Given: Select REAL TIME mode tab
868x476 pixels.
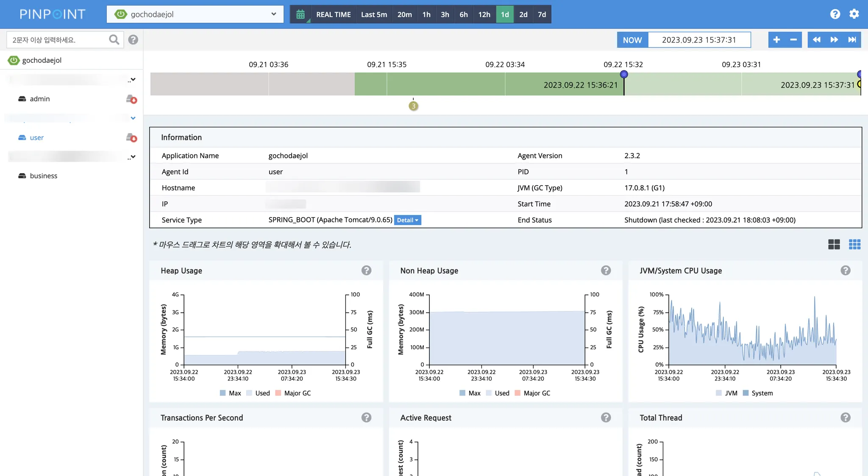Looking at the screenshot, I should point(333,14).
